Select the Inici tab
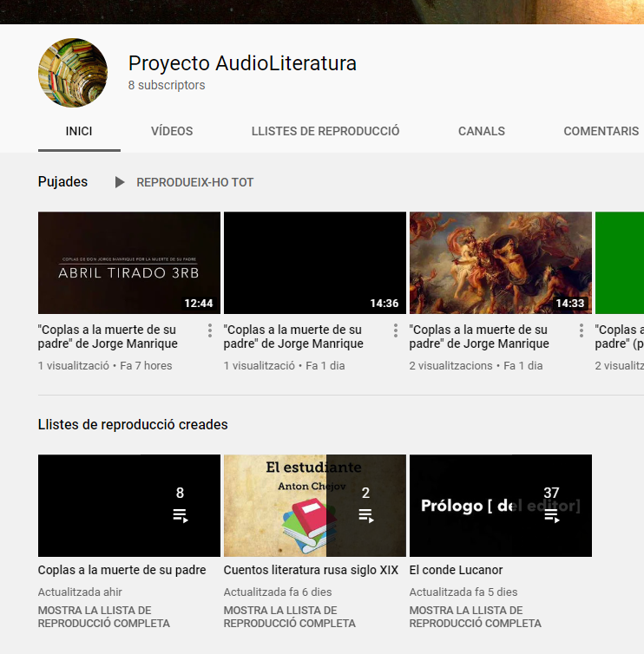This screenshot has height=654, width=644. 79,132
